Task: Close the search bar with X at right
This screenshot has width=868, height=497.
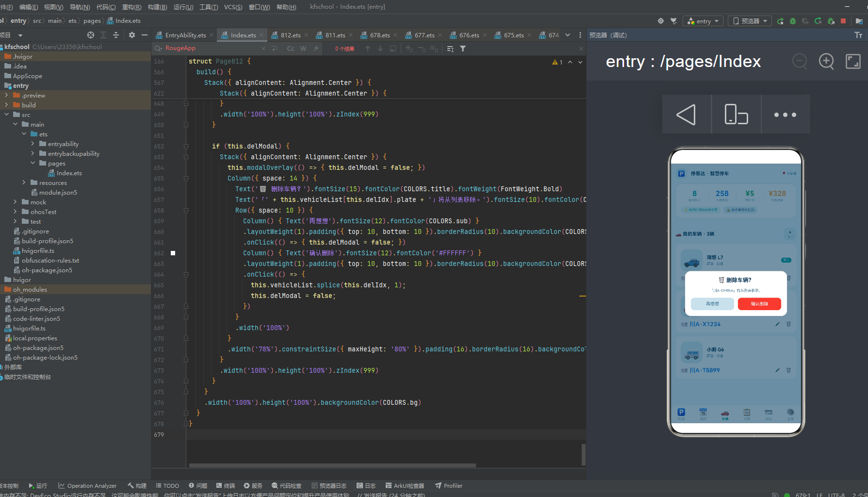Action: click(581, 49)
